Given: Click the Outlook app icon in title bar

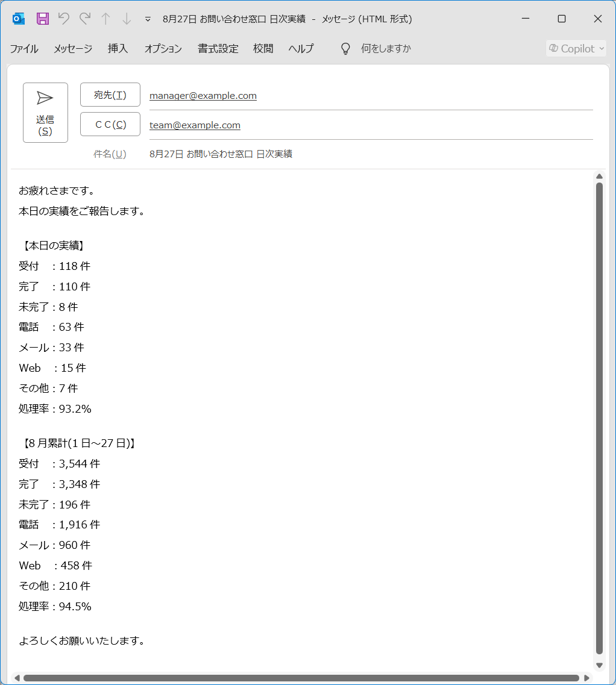Looking at the screenshot, I should [18, 19].
